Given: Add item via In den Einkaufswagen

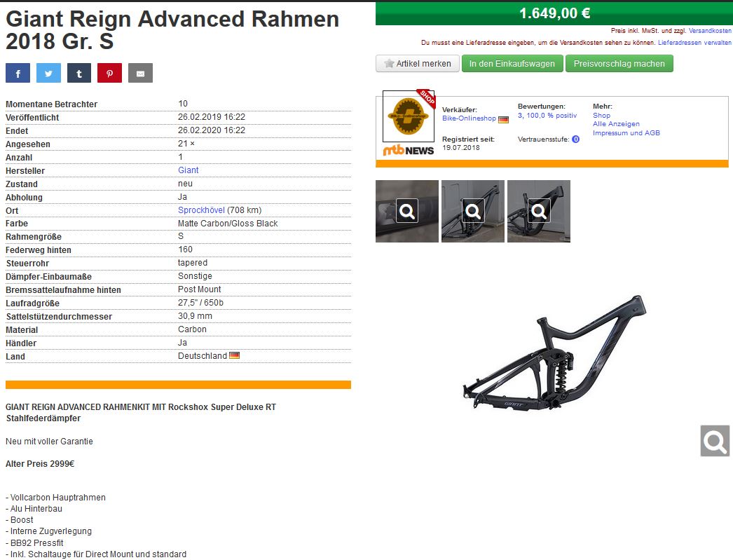Looking at the screenshot, I should click(x=512, y=64).
